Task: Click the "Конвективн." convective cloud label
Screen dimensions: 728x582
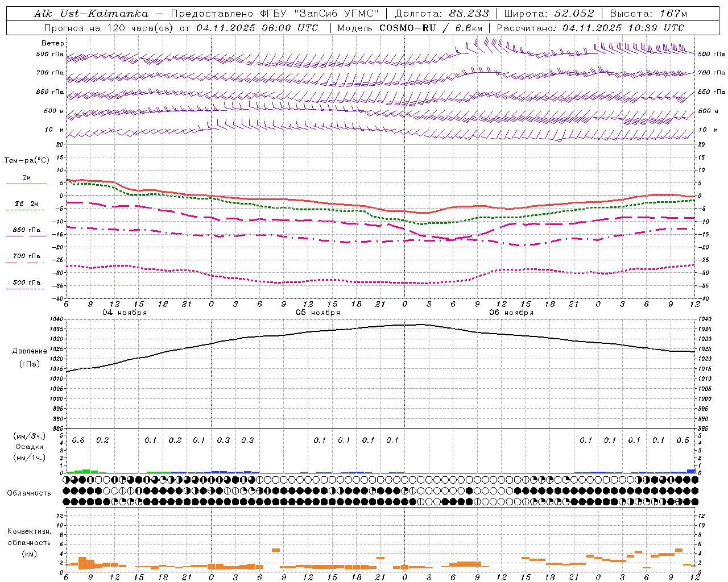Action: pyautogui.click(x=29, y=531)
